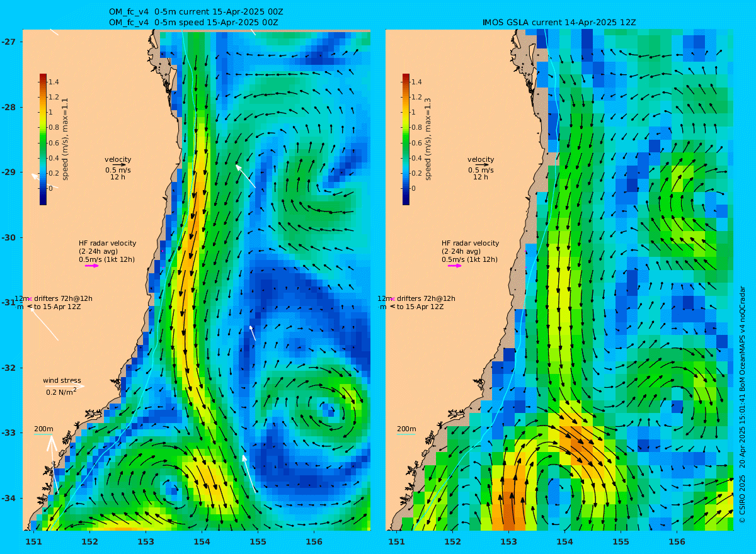Click the cyan 200m contour sample line in IMOS GSLA panel
This screenshot has width=756, height=554.
click(x=406, y=434)
